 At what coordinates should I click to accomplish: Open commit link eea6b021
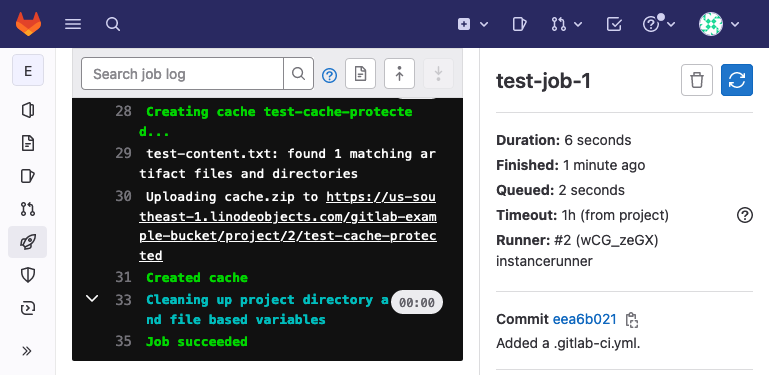pyautogui.click(x=585, y=320)
